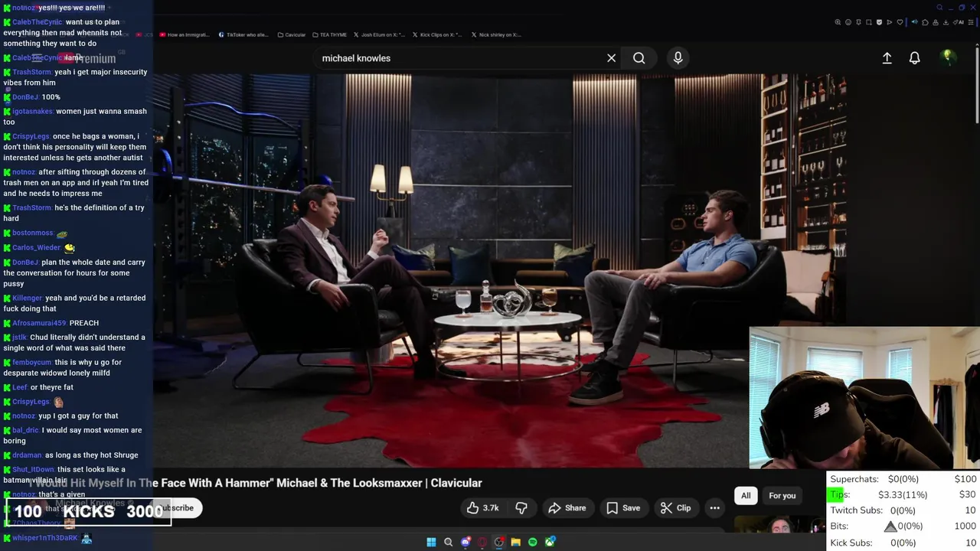Like the video with 3.7k thumbs up
Image resolution: width=980 pixels, height=551 pixels.
tap(482, 508)
